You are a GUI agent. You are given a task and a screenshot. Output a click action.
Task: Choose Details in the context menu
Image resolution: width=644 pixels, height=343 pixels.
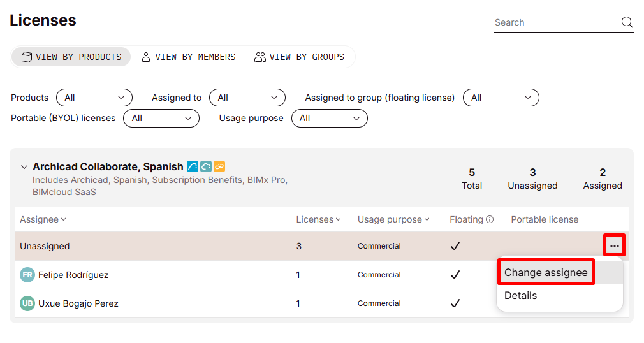pos(520,296)
